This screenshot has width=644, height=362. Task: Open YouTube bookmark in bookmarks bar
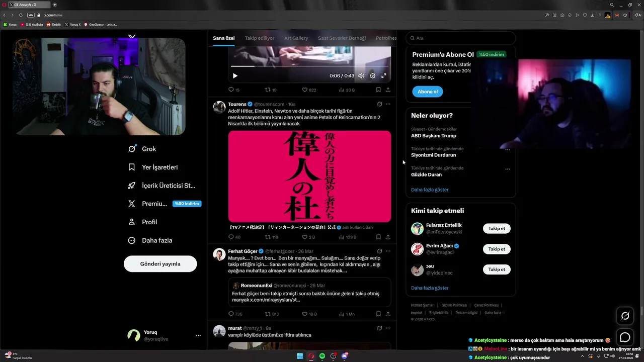32,25
